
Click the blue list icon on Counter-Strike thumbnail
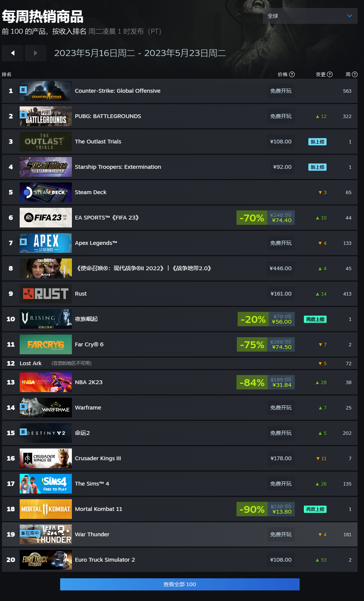coord(23,90)
